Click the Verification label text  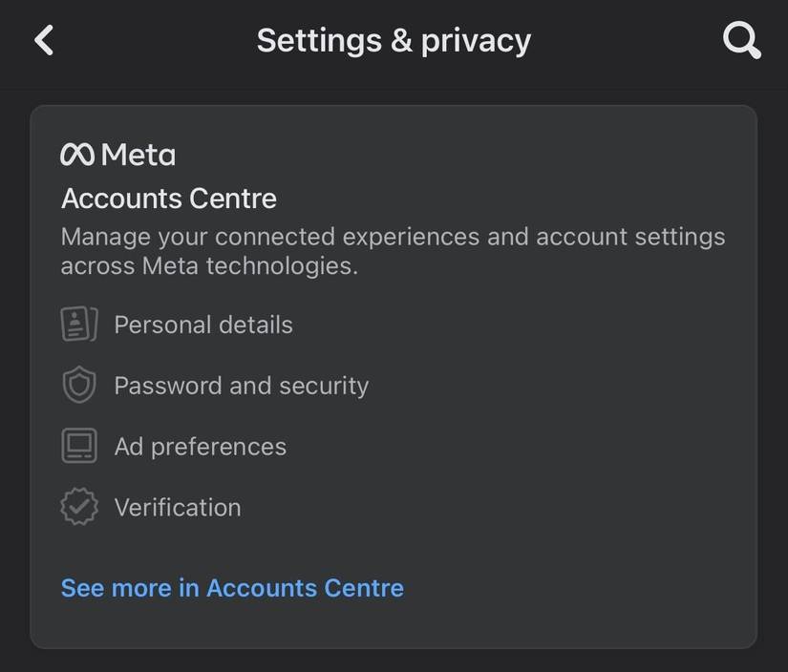tap(178, 507)
